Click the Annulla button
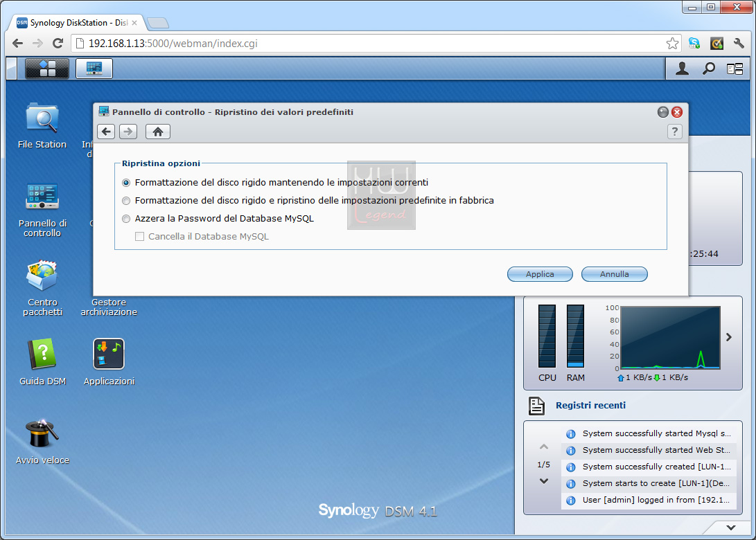The width and height of the screenshot is (756, 540). coord(614,274)
